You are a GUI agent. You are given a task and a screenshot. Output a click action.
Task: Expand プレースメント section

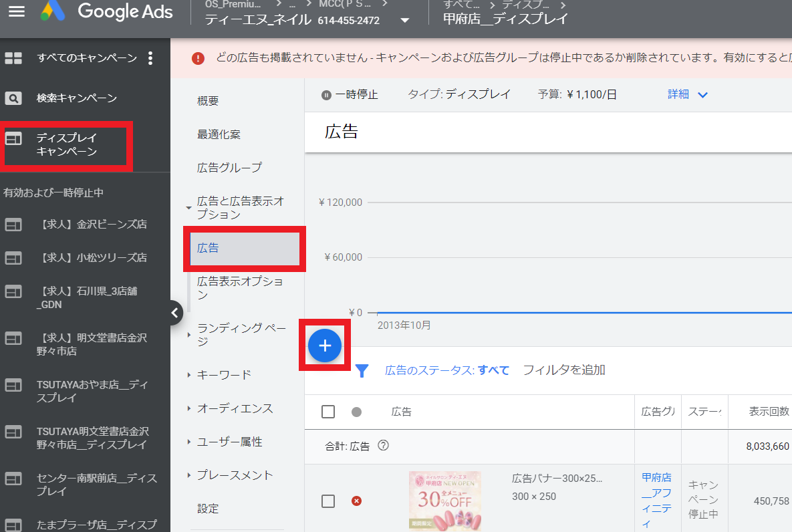click(188, 475)
